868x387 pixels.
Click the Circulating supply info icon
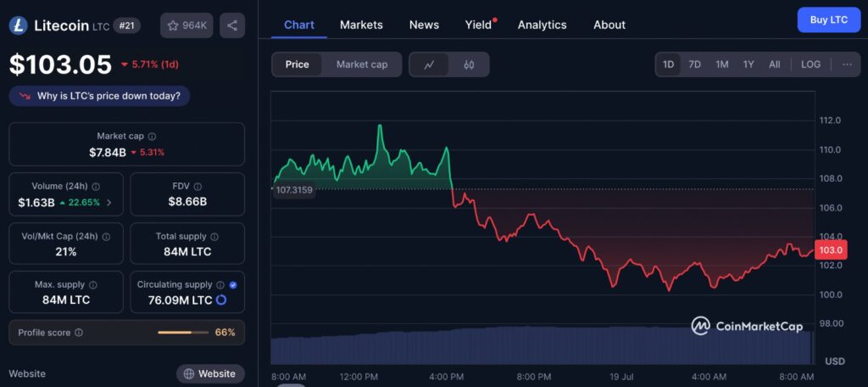[220, 285]
